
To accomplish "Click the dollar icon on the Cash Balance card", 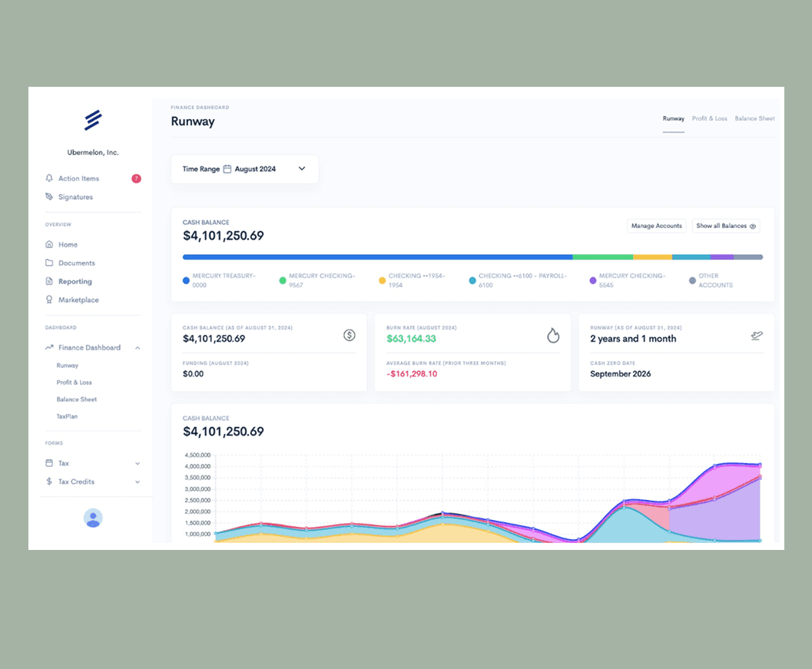I will [350, 336].
